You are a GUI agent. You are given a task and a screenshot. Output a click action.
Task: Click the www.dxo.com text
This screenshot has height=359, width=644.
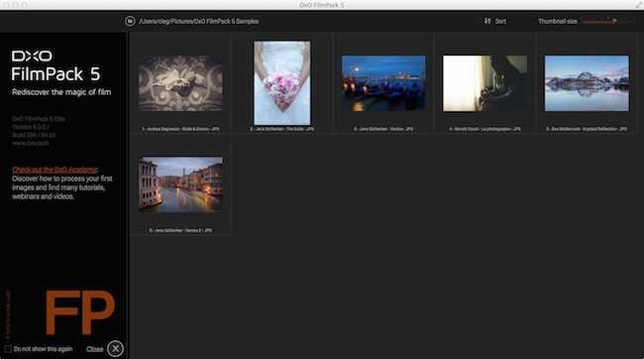(x=31, y=143)
